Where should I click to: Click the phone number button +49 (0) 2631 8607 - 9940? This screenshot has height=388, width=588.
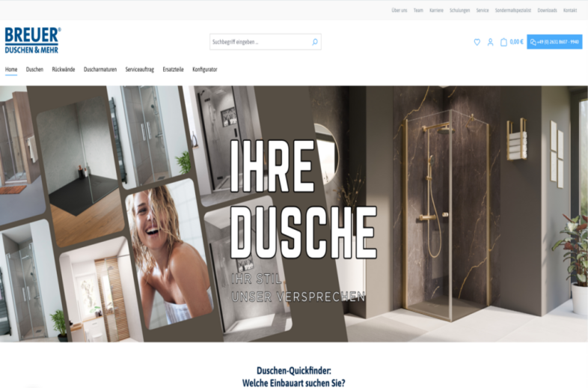554,42
